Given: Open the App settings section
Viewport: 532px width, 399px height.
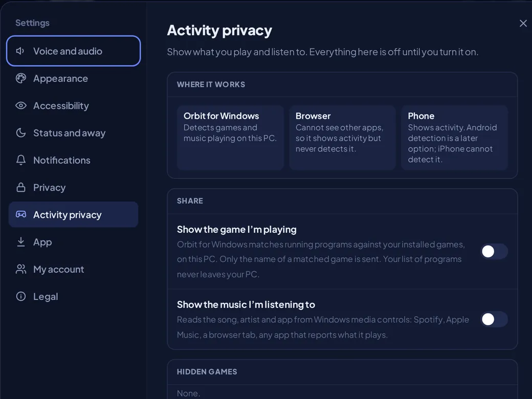Looking at the screenshot, I should [x=73, y=242].
